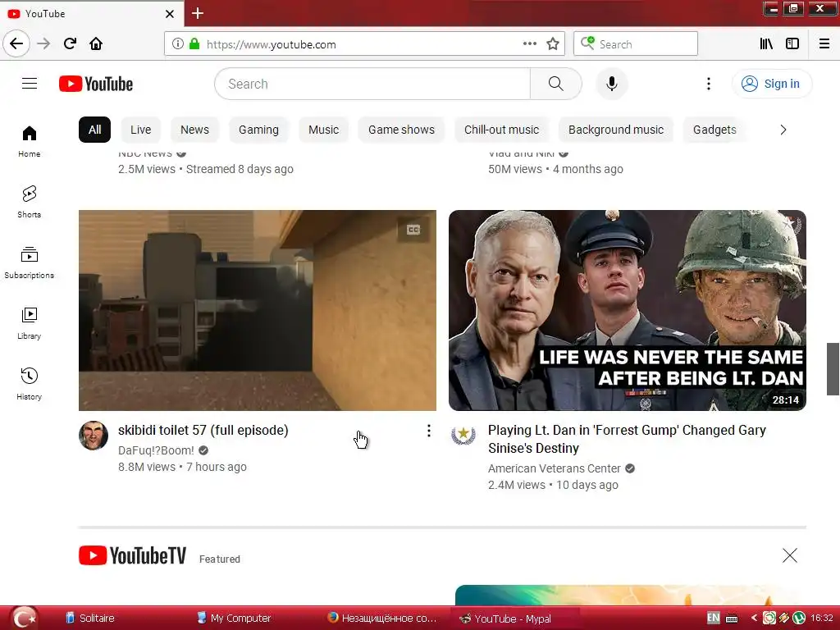Open History in YouTube sidebar
Screen dimensions: 840x630
30,384
